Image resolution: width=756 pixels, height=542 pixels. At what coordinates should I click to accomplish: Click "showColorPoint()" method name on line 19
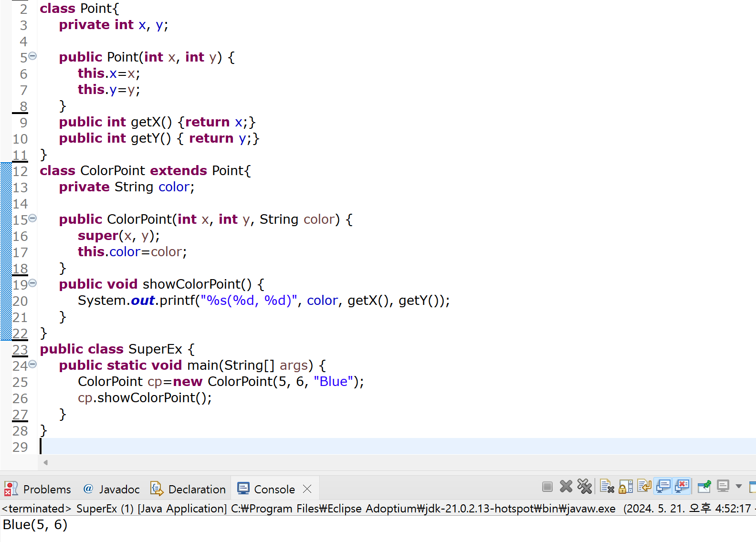click(197, 284)
